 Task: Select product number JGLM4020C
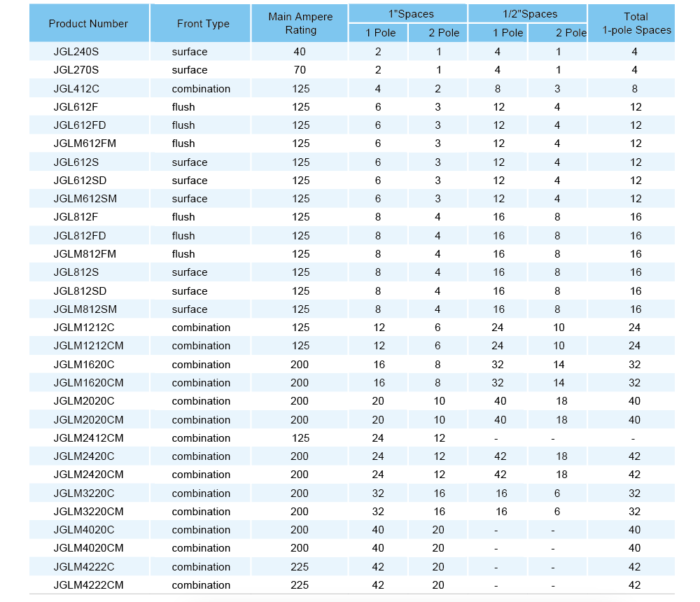(84, 530)
